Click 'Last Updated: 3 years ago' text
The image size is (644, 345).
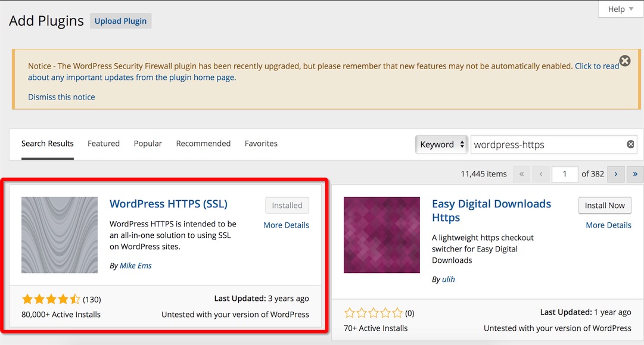[262, 299]
